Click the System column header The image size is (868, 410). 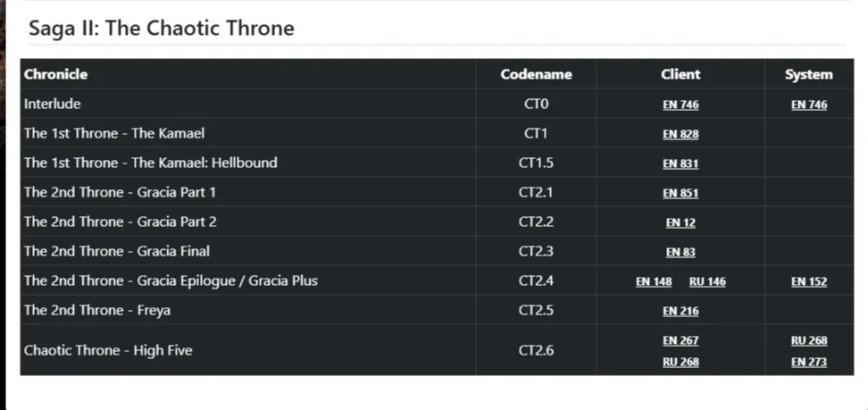[809, 74]
